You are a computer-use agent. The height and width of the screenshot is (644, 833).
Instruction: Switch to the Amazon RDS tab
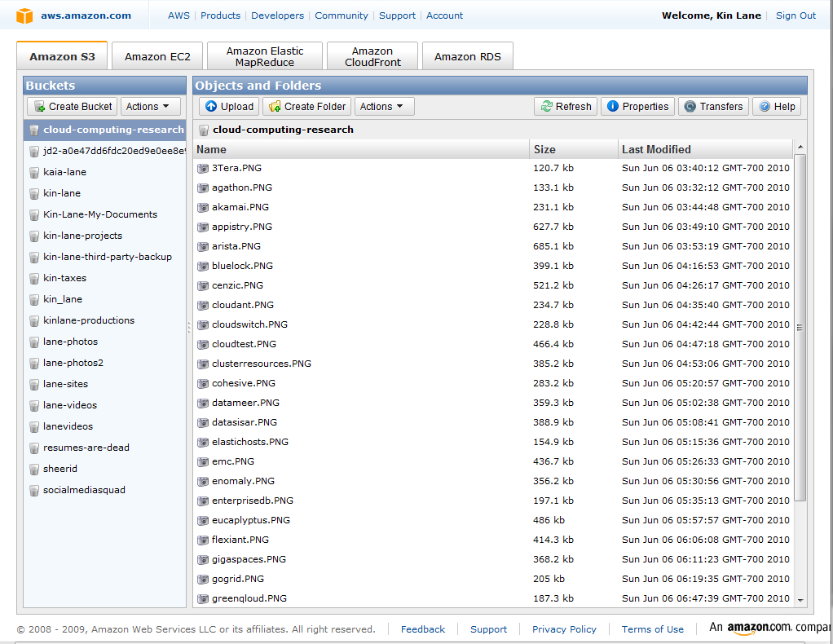coord(468,56)
